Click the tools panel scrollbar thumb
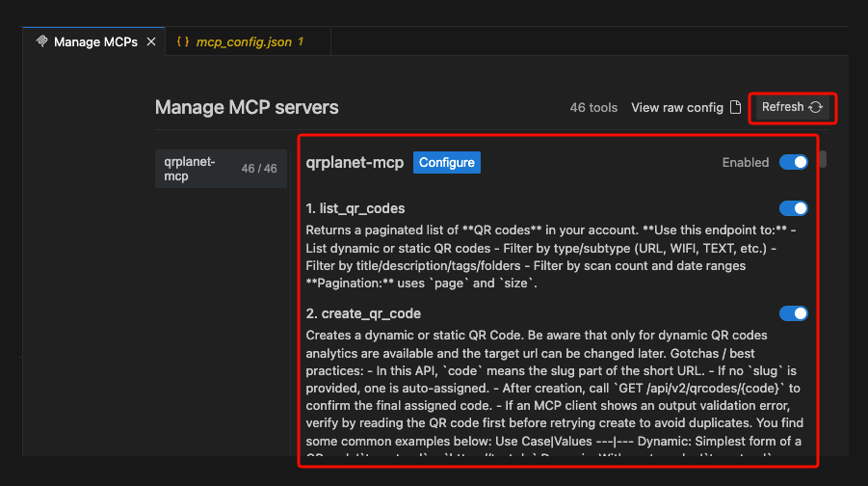 823,159
